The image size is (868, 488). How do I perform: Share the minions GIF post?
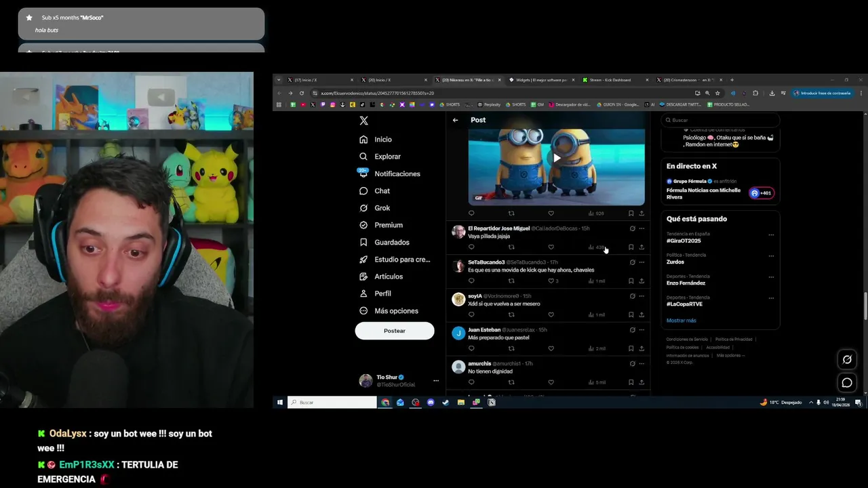(642, 213)
